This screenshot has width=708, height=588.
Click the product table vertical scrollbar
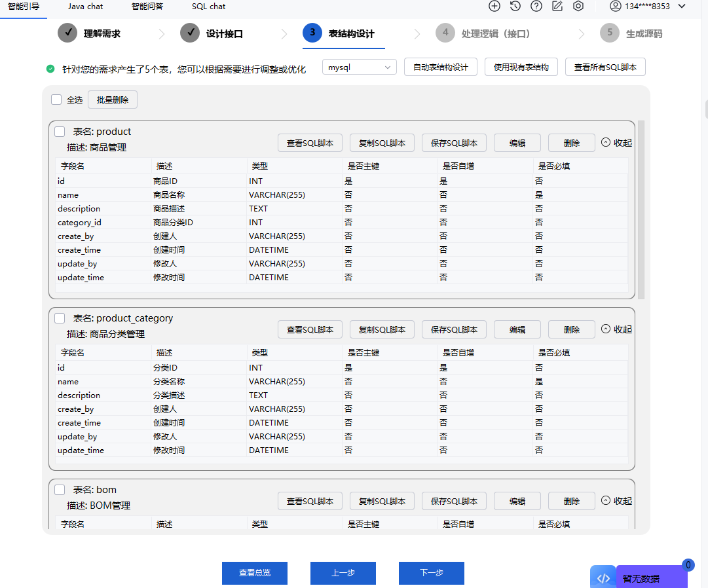(x=641, y=210)
